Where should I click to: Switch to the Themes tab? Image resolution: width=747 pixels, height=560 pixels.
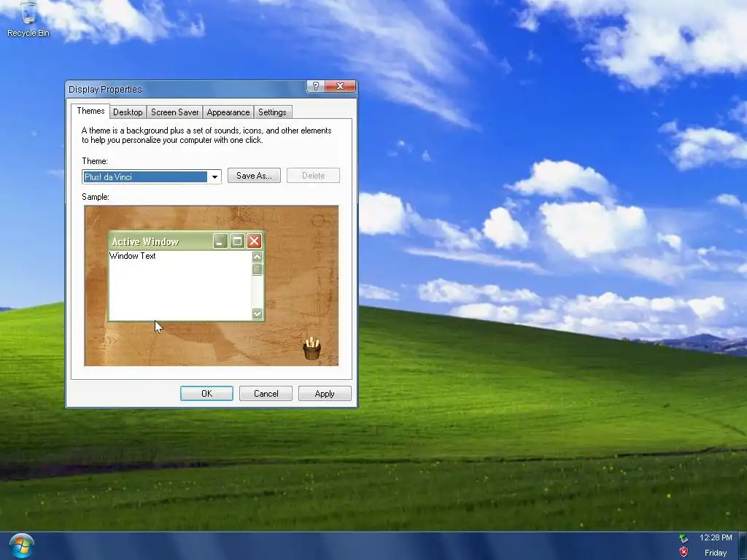[x=90, y=111]
